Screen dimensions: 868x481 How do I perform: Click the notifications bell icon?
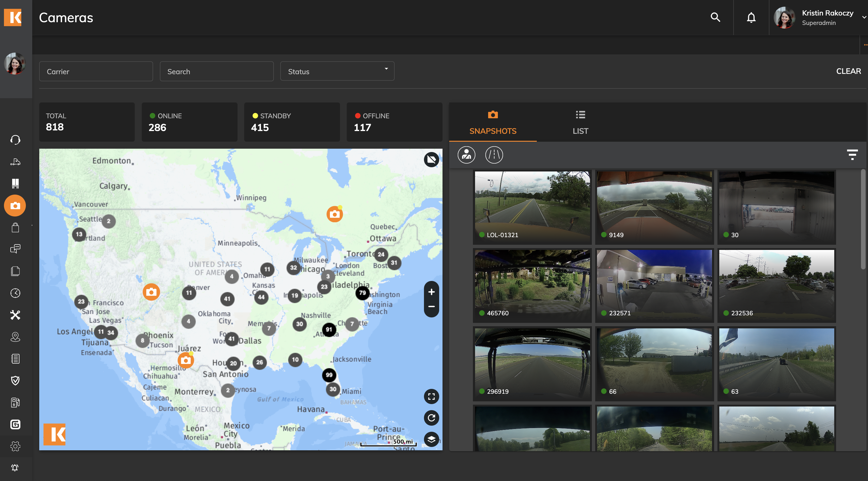click(751, 17)
